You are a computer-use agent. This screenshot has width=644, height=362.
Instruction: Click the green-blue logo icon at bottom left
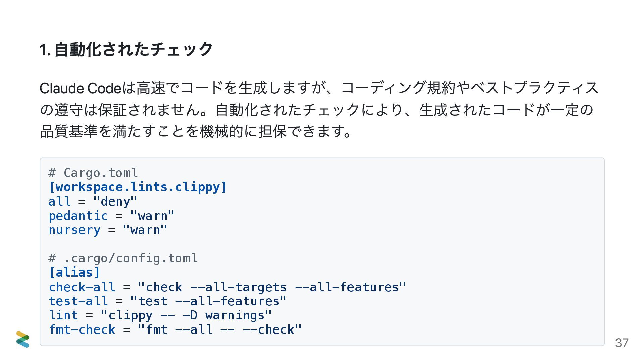click(x=23, y=339)
